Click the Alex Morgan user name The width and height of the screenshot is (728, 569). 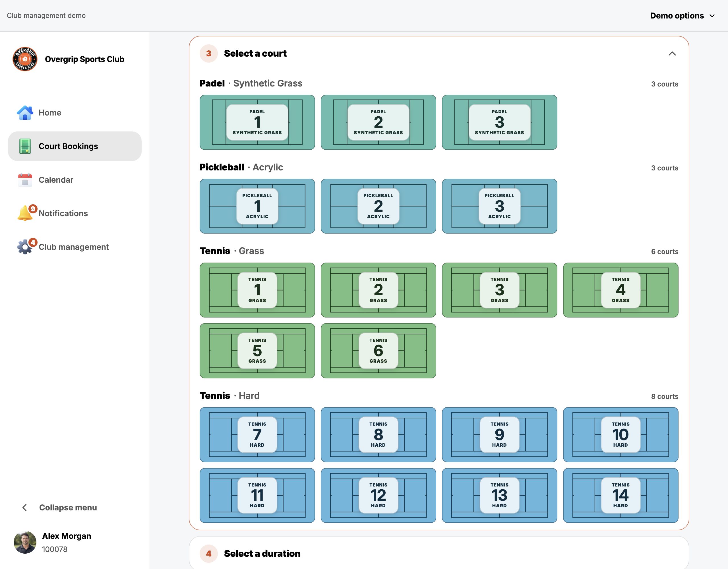[x=66, y=536]
